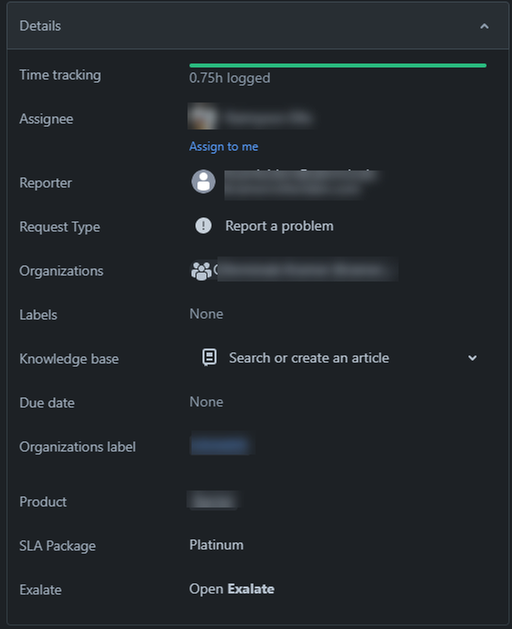Click the Request Type field label

tap(60, 227)
